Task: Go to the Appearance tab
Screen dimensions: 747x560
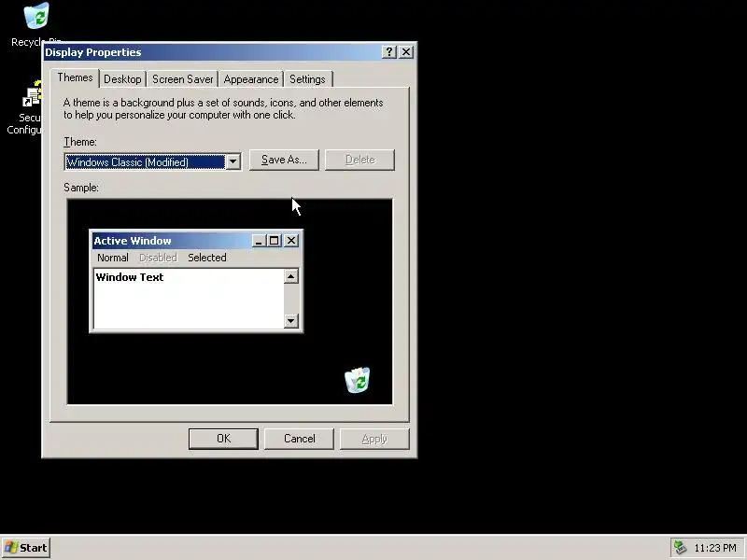Action: coord(251,79)
